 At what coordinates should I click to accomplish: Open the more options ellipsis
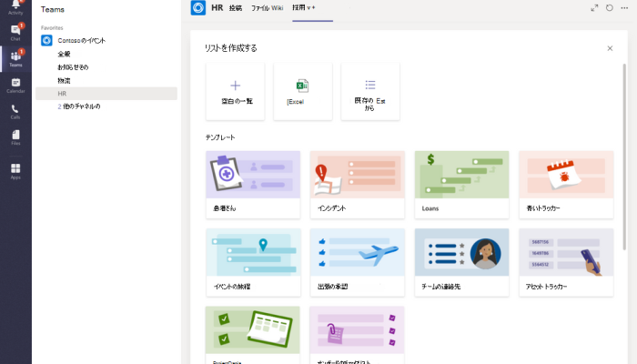pos(624,7)
